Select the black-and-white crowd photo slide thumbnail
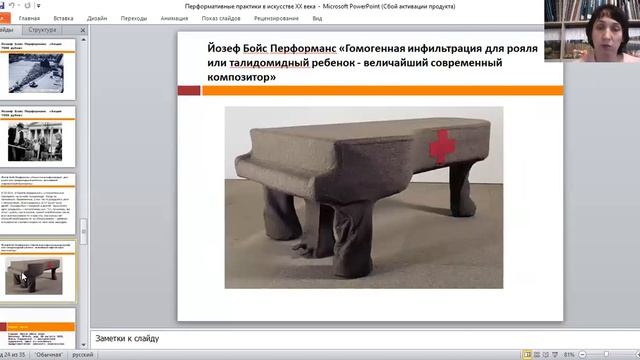The height and width of the screenshot is (360, 640). (x=37, y=136)
